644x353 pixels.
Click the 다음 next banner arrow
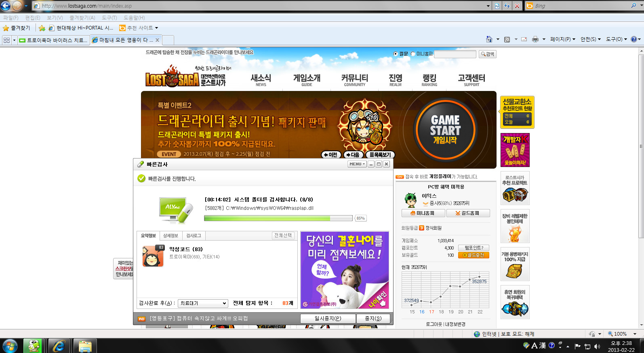click(x=353, y=155)
